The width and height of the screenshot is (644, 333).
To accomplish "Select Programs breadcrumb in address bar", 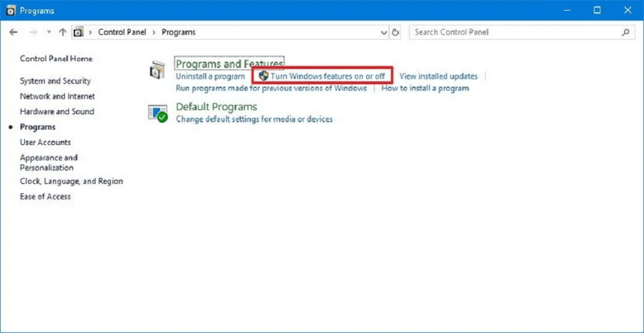I will tap(178, 32).
